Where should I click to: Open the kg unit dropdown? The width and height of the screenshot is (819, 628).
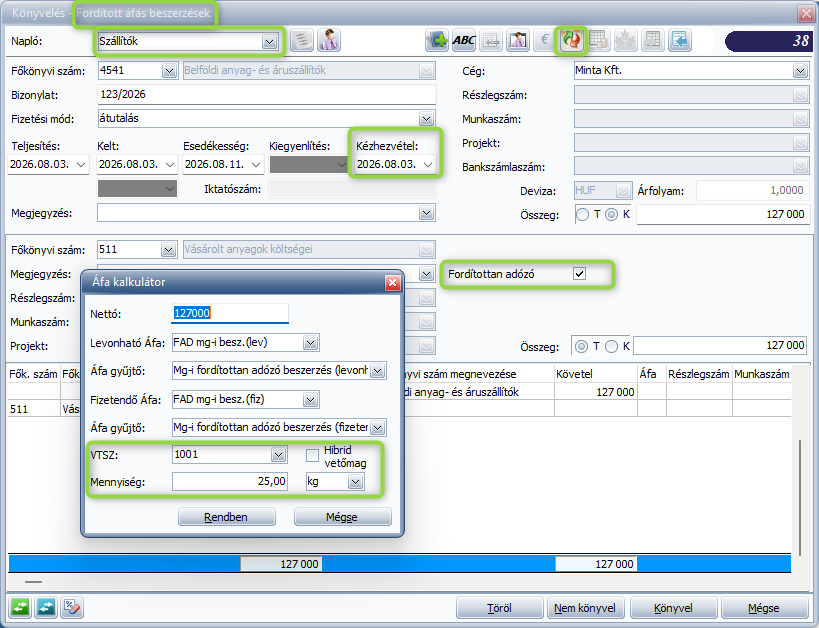point(356,482)
